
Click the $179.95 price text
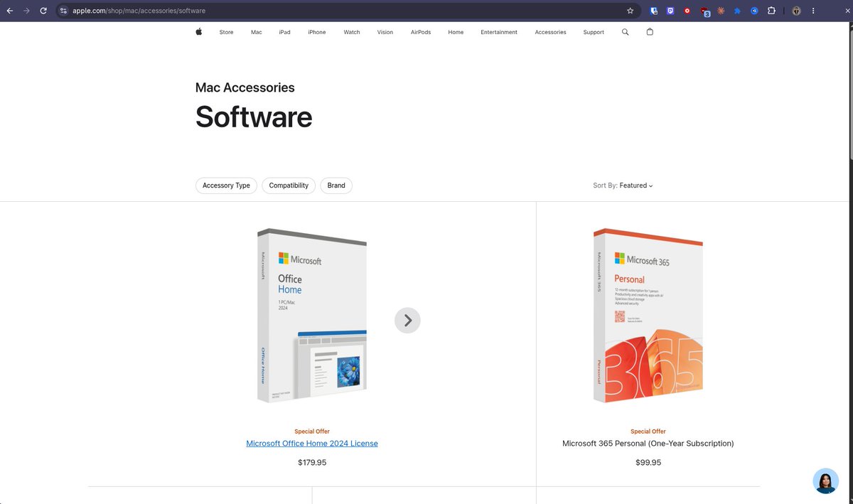pos(312,463)
